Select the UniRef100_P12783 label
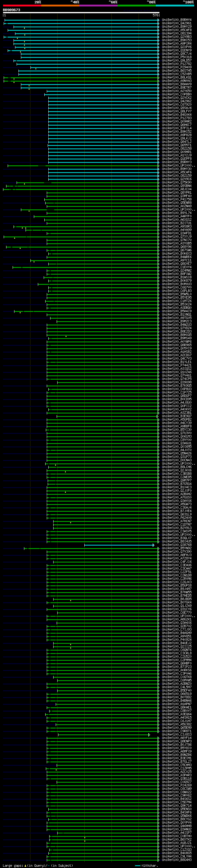The image size is (197, 868). (176, 118)
